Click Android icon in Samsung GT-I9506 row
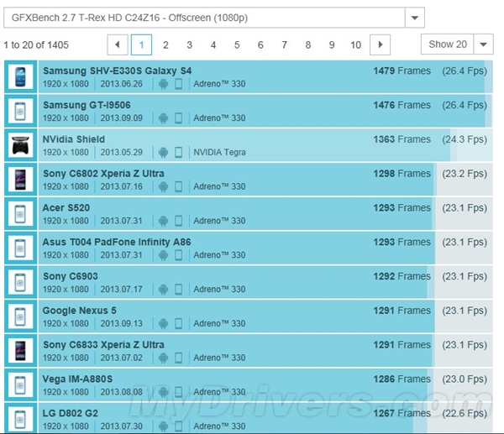 point(163,118)
